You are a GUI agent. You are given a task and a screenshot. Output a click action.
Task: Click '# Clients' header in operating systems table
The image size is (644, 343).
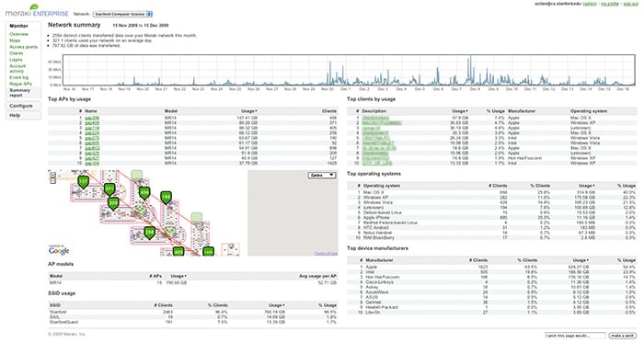pos(498,186)
